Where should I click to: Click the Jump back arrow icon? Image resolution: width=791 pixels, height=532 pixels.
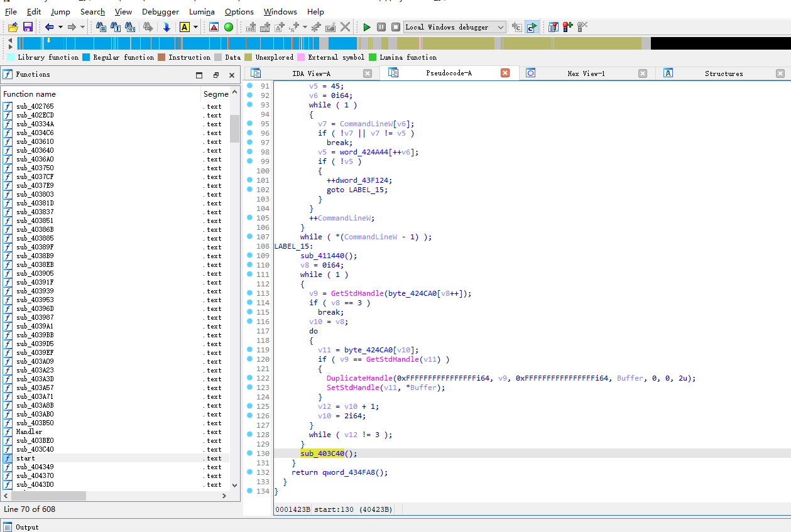click(x=49, y=27)
